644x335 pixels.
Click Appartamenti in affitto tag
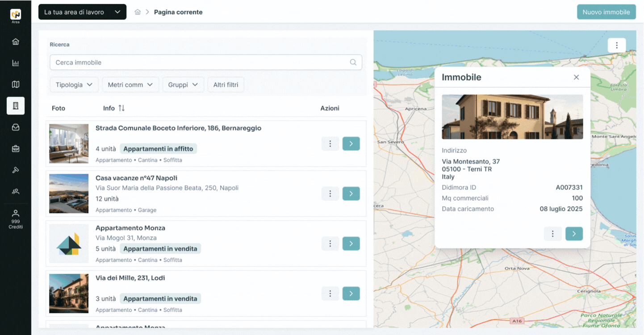pyautogui.click(x=158, y=149)
